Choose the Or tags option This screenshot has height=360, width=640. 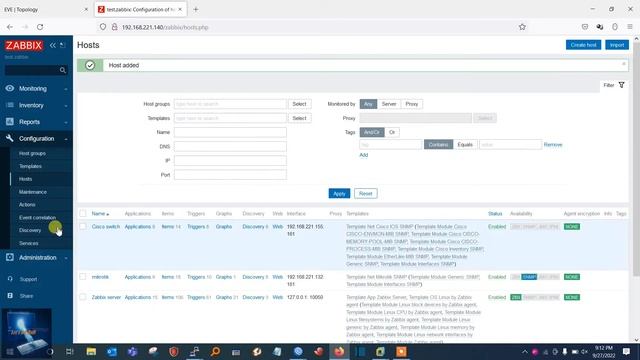392,132
